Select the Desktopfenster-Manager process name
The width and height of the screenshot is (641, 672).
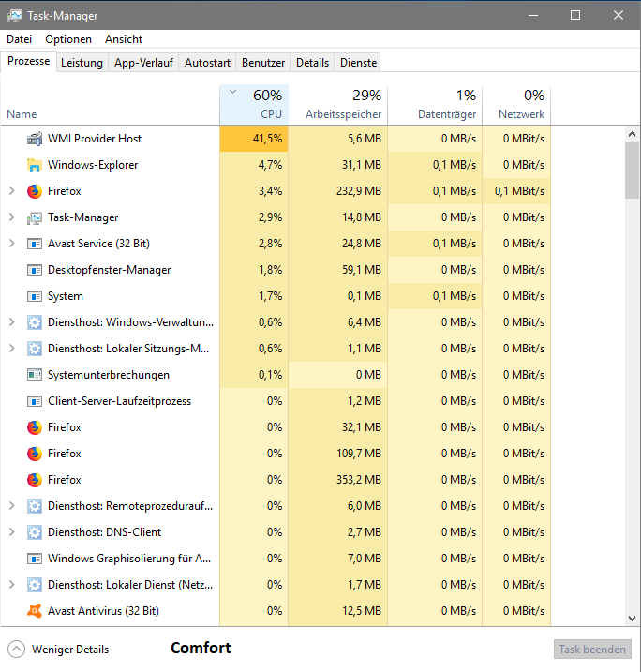(x=109, y=270)
